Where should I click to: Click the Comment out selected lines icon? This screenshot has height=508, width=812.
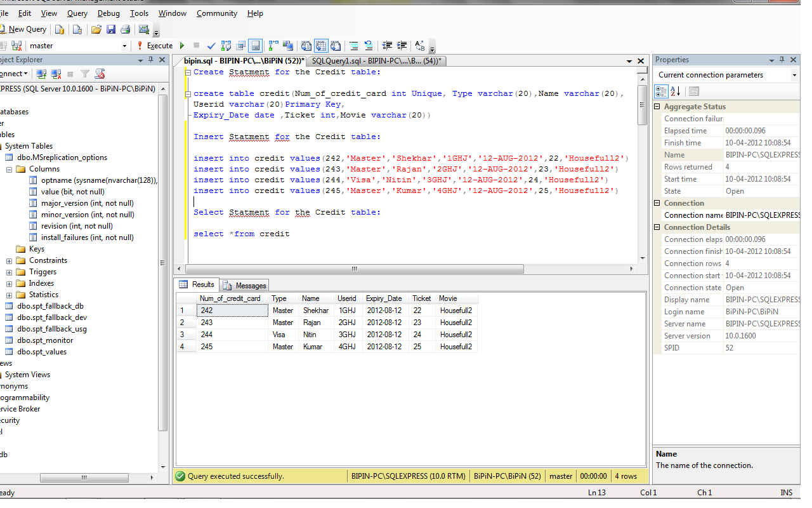[353, 45]
